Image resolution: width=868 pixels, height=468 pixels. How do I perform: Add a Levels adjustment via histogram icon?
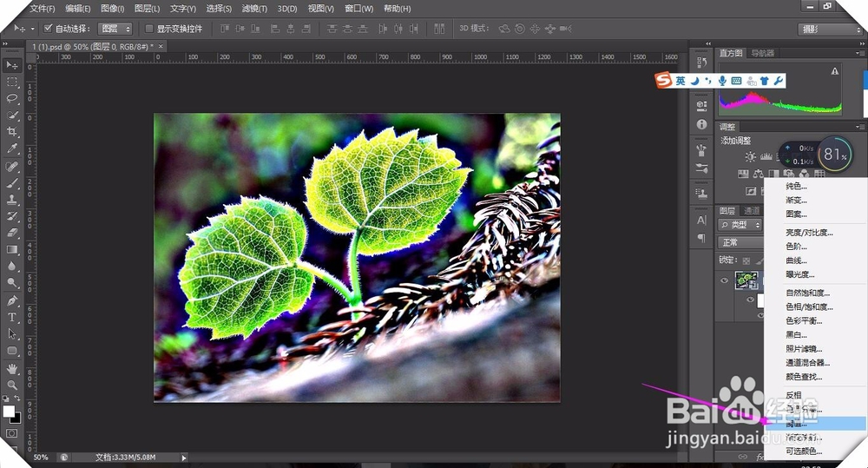pos(766,157)
